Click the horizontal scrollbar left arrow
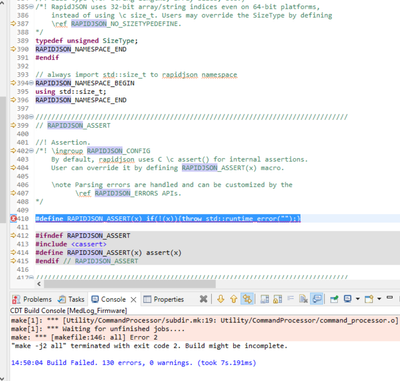The height and width of the screenshot is (381, 400). (x=39, y=284)
